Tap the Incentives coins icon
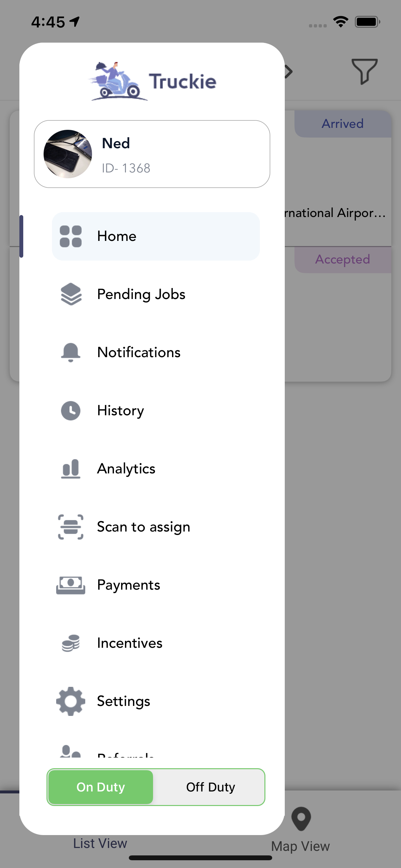Image resolution: width=401 pixels, height=868 pixels. tap(70, 643)
